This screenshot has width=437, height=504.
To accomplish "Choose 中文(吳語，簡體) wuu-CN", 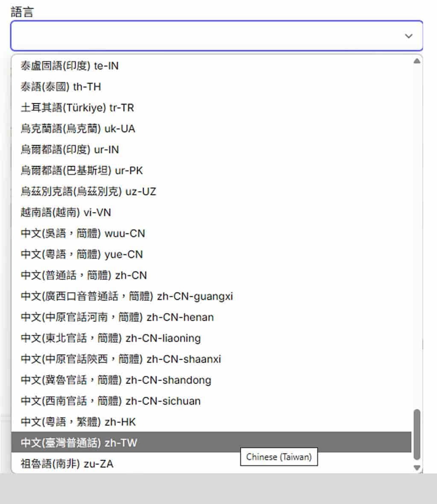I will (211, 233).
